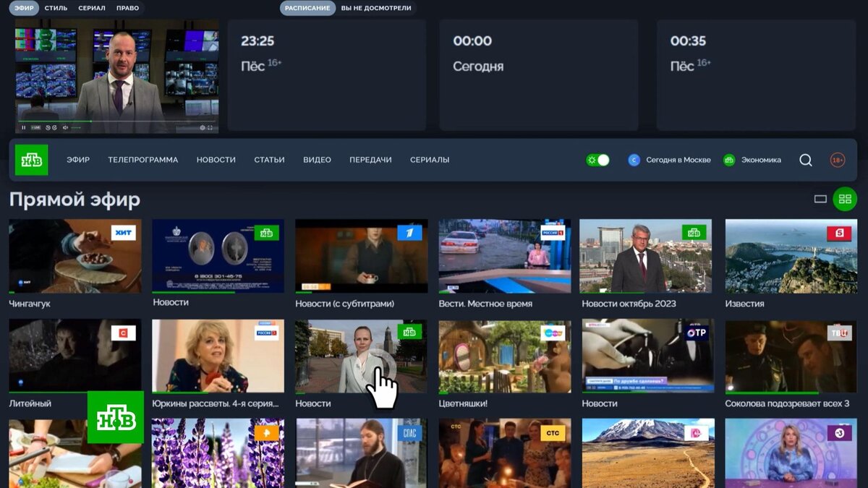Enter fullscreen in the video player
This screenshot has width=868, height=488.
click(x=210, y=128)
